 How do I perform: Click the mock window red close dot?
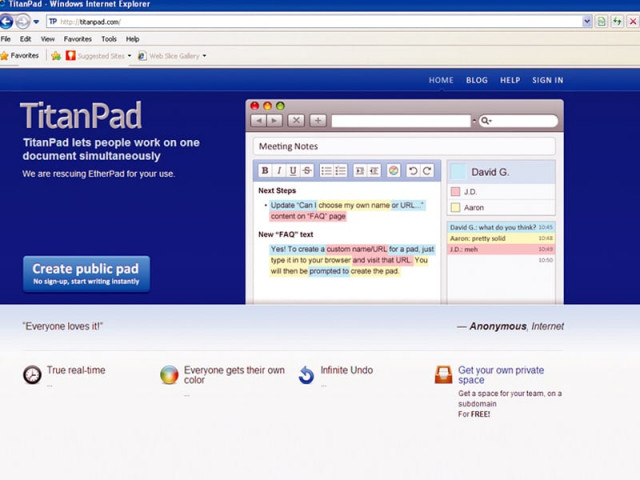click(x=255, y=106)
